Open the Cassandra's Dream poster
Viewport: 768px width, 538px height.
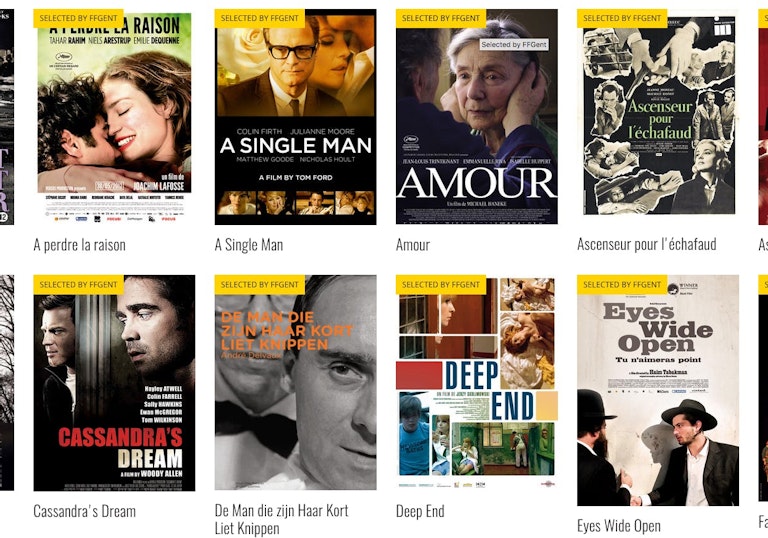pyautogui.click(x=114, y=383)
